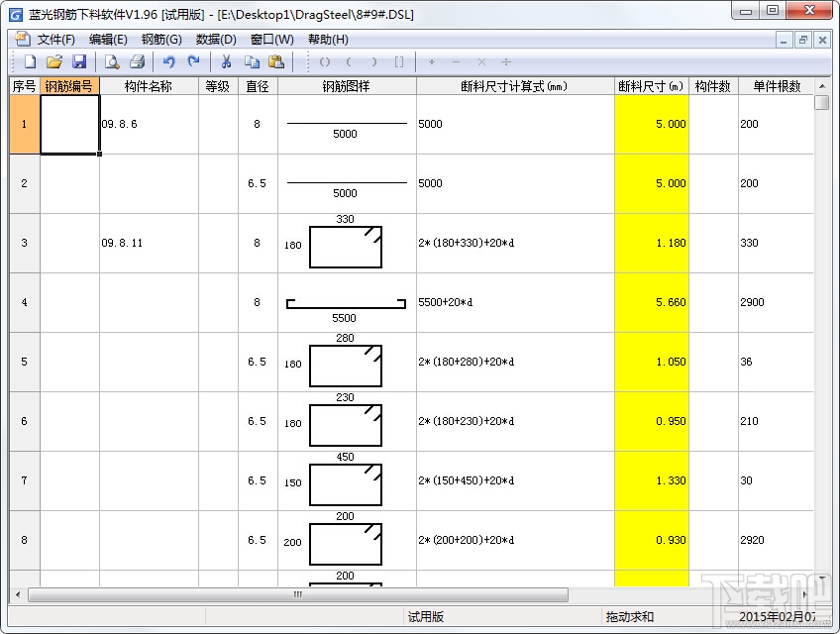Click the minus operator toolbar button
The height and width of the screenshot is (634, 840).
(x=456, y=62)
